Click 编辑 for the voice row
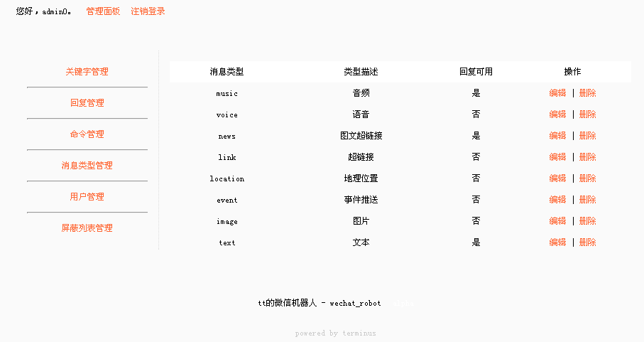 pos(557,114)
